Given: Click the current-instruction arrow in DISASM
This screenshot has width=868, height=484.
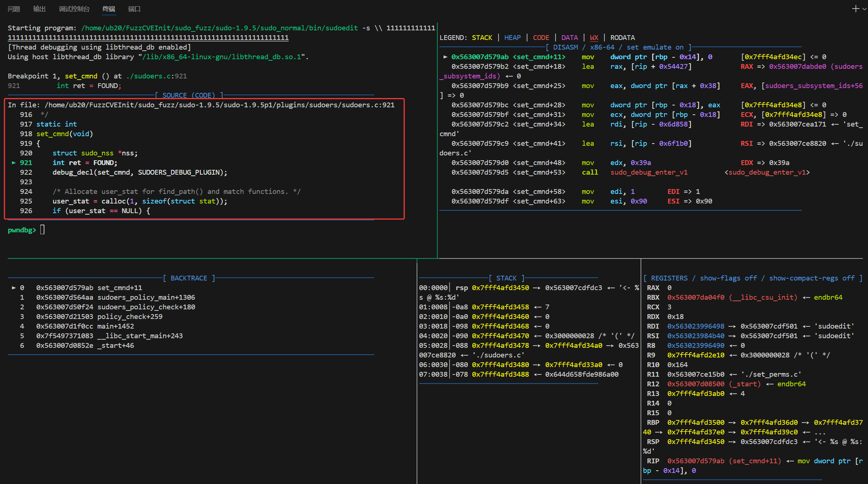Looking at the screenshot, I should tap(445, 57).
